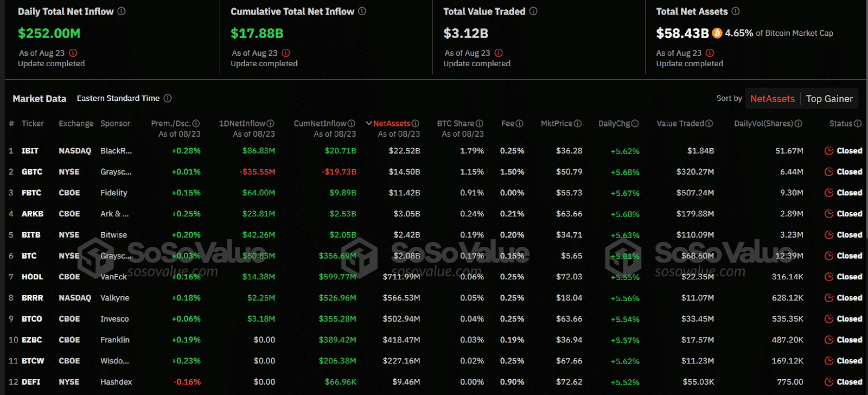Image resolution: width=868 pixels, height=395 pixels.
Task: Click info icon on 1DNetInflow column header
Action: pos(271,124)
